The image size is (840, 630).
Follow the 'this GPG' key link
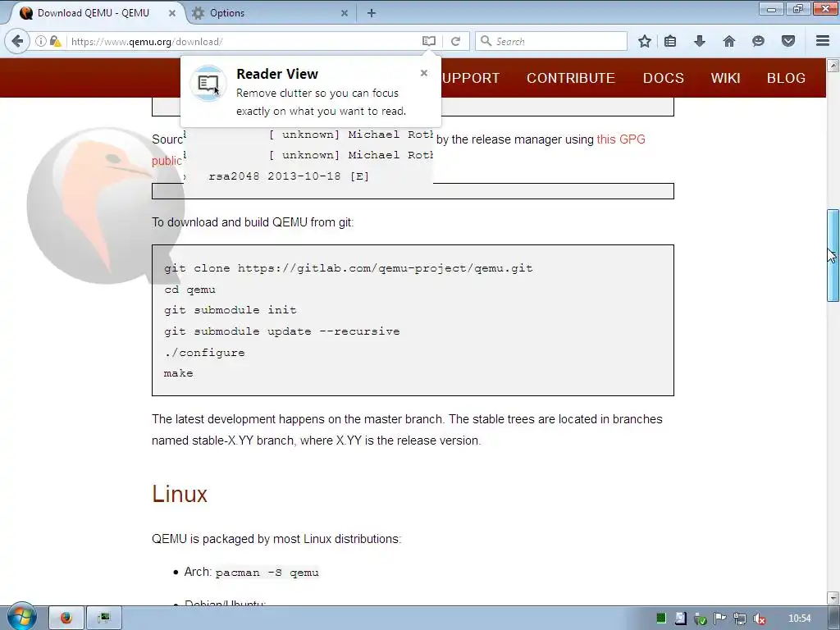point(621,139)
